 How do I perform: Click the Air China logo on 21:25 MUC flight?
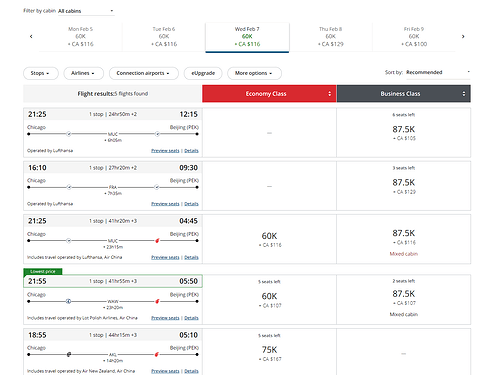coord(157,241)
